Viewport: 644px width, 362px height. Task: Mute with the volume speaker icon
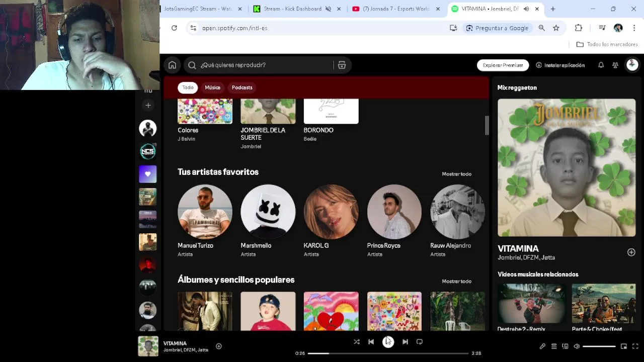click(x=577, y=346)
